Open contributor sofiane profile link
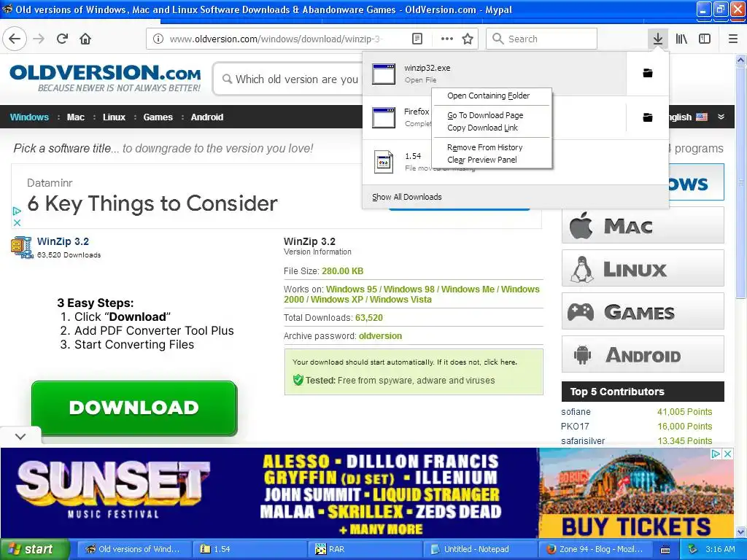747x560 pixels. (x=576, y=412)
